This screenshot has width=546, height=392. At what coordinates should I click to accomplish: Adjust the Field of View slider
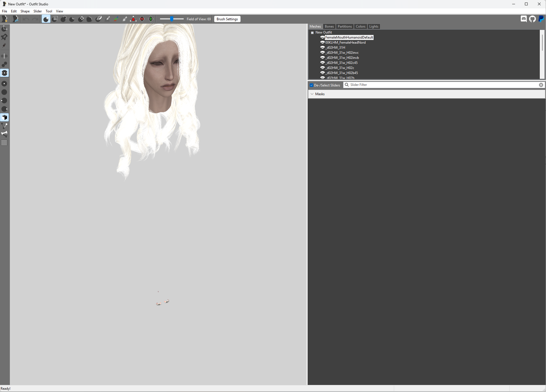pyautogui.click(x=172, y=19)
